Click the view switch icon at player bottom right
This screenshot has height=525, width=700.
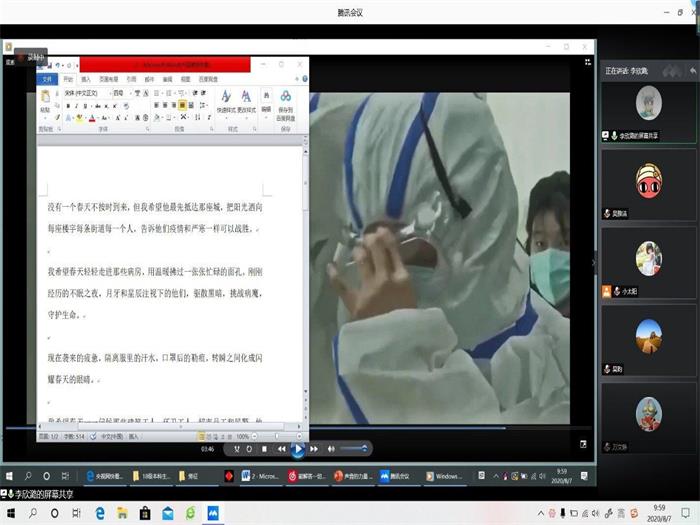pyautogui.click(x=583, y=444)
